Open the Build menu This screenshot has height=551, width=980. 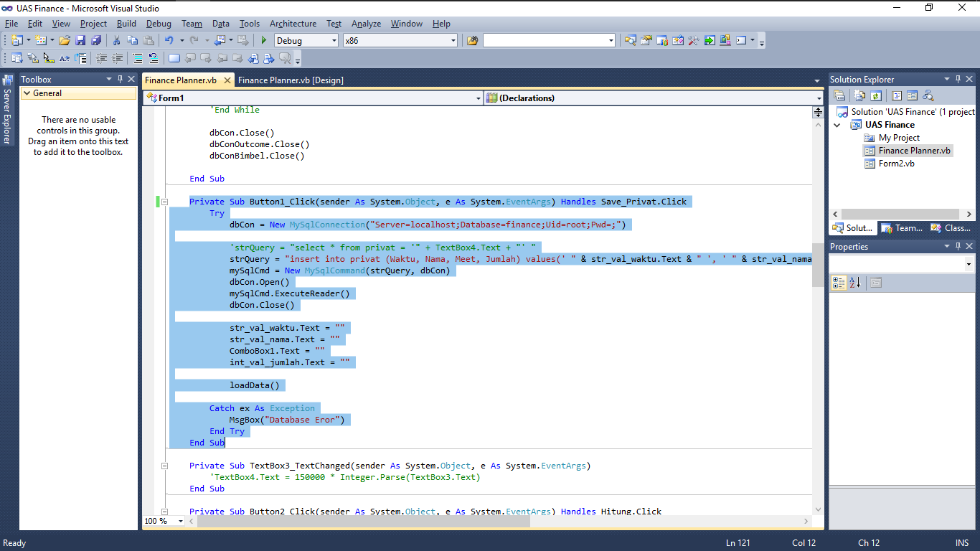(126, 24)
